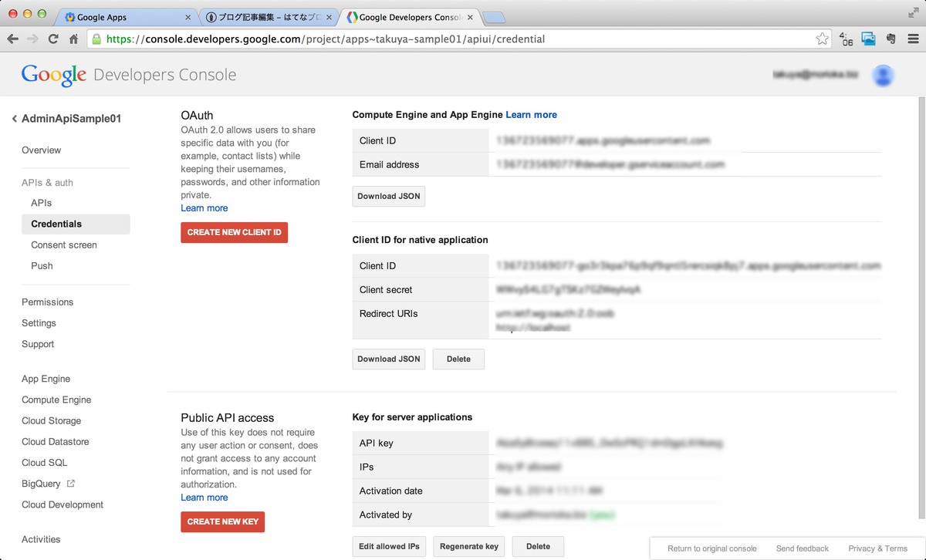Bookmark this page with the star icon
The height and width of the screenshot is (560, 926).
(822, 39)
